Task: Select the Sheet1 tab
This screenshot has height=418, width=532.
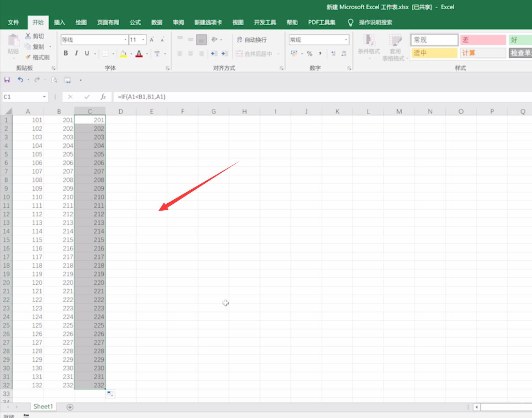Action: [x=43, y=407]
